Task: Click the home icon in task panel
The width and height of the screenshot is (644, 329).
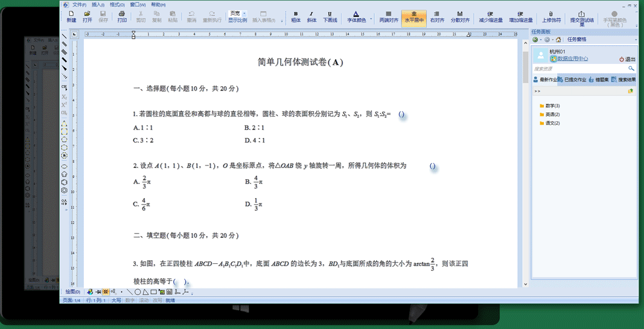Action: click(558, 40)
